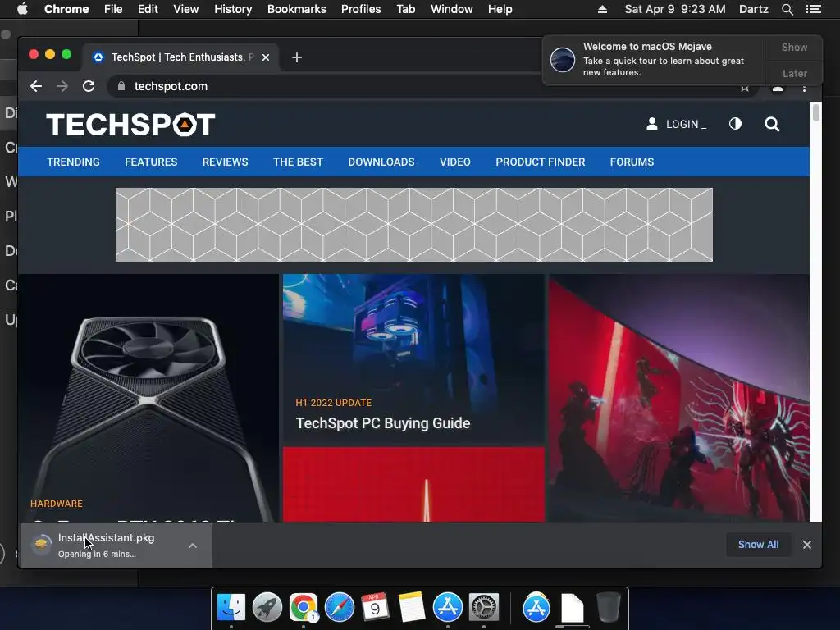Open the FEATURES section

click(x=151, y=162)
